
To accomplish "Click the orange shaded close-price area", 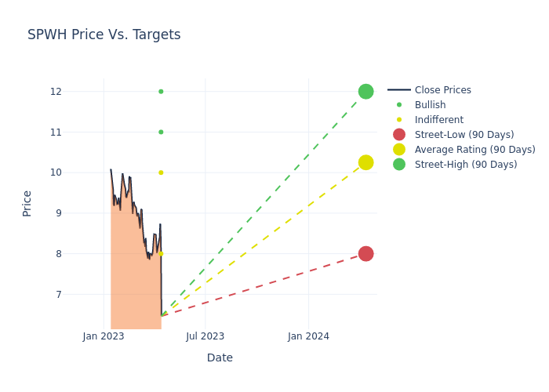I will point(135,290).
